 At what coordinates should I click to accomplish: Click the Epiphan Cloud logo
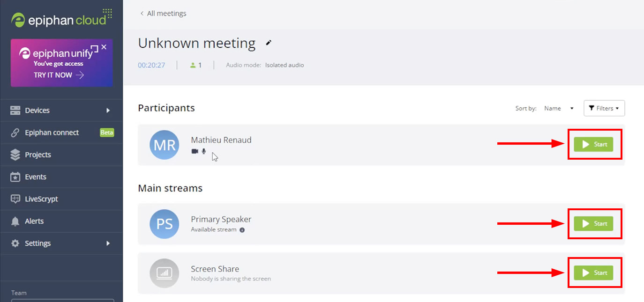62,18
